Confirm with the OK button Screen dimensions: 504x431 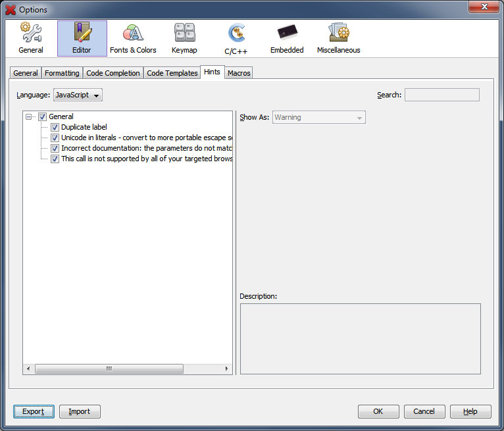(378, 412)
